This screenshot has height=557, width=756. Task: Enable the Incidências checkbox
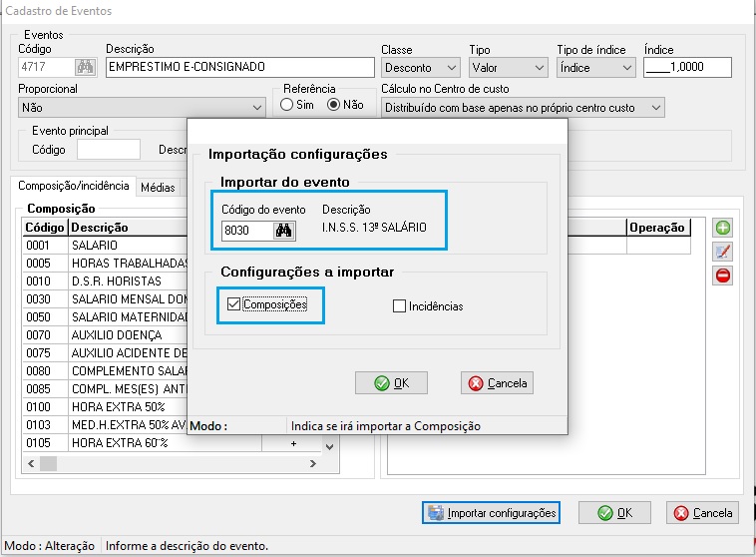(x=400, y=306)
